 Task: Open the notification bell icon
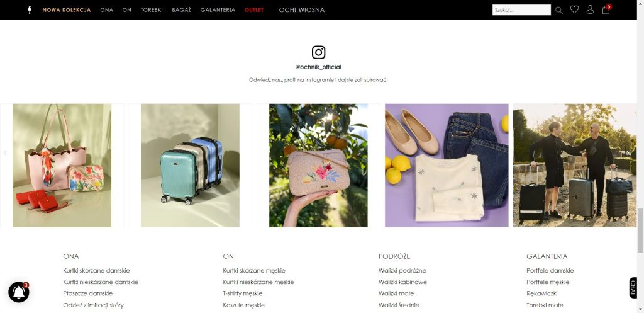pos(19,292)
